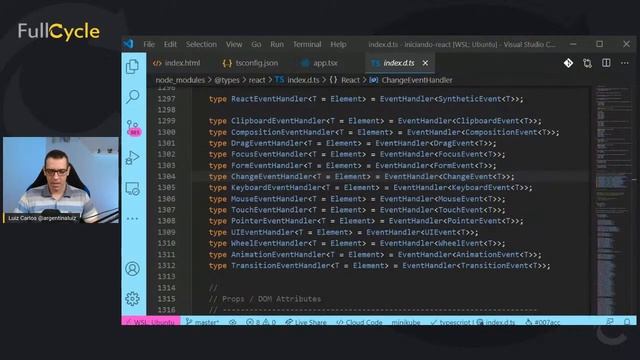Image resolution: width=640 pixels, height=360 pixels.
Task: Click FormEventHandler type name
Action: pyautogui.click(x=267, y=165)
